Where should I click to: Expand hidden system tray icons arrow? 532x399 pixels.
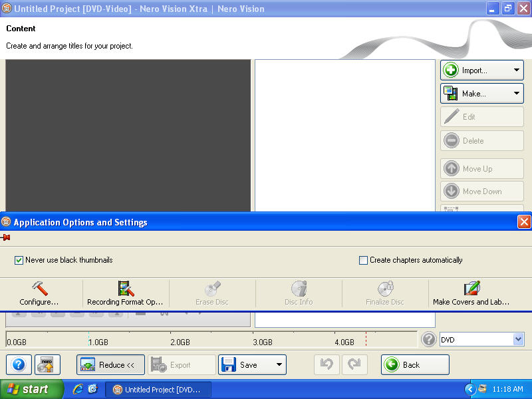tap(470, 389)
